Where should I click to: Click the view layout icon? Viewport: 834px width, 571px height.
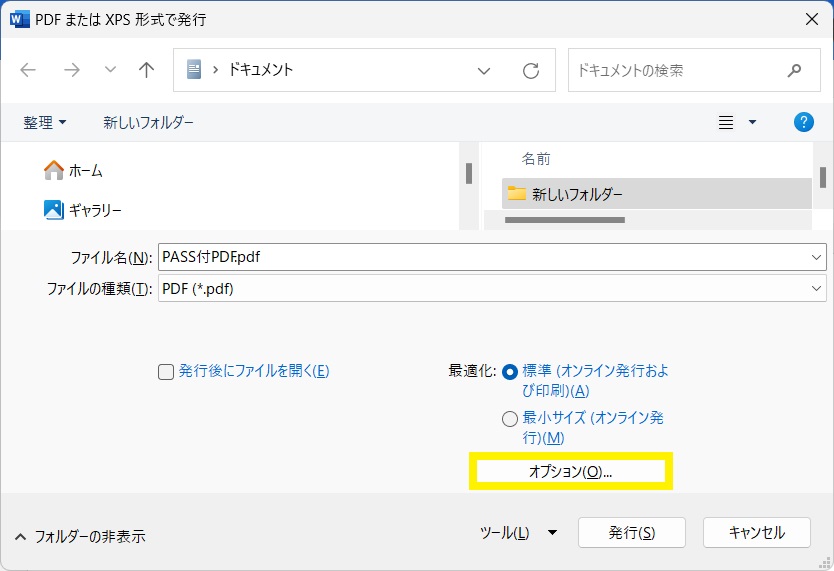[726, 122]
